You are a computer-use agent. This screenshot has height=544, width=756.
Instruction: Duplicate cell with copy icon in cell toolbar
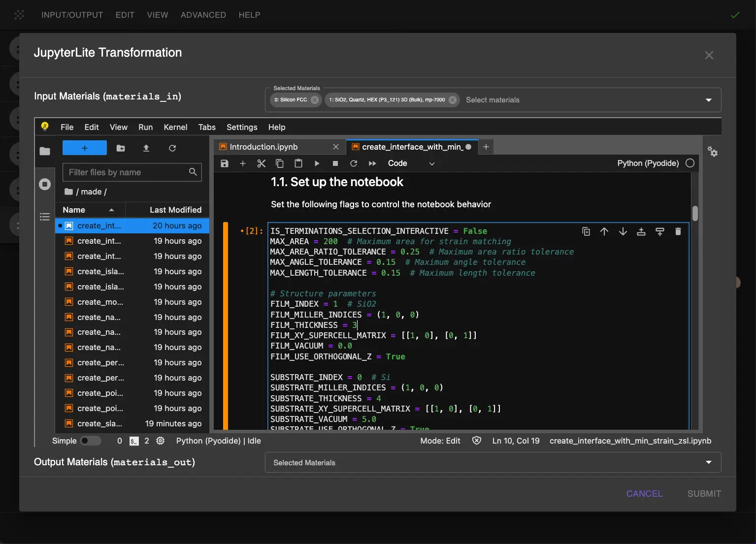coord(586,231)
